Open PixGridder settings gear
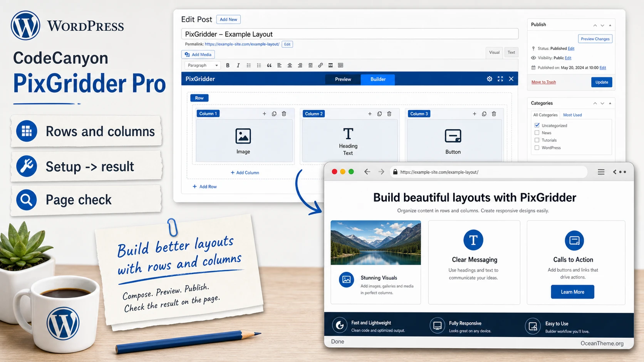This screenshot has width=644, height=362. [x=490, y=79]
